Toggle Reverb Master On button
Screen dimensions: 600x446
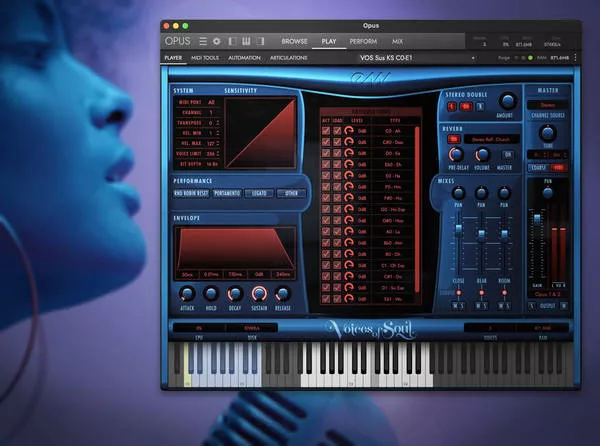coord(507,155)
